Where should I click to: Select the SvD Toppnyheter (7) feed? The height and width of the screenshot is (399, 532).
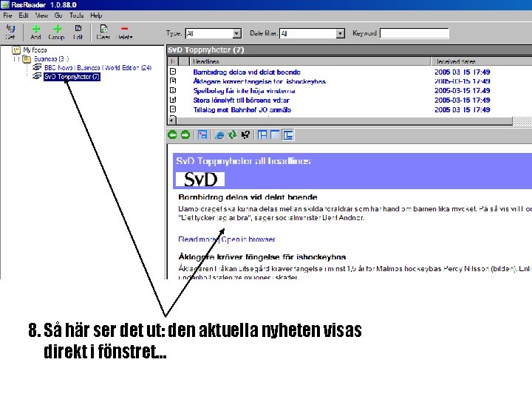tap(72, 77)
